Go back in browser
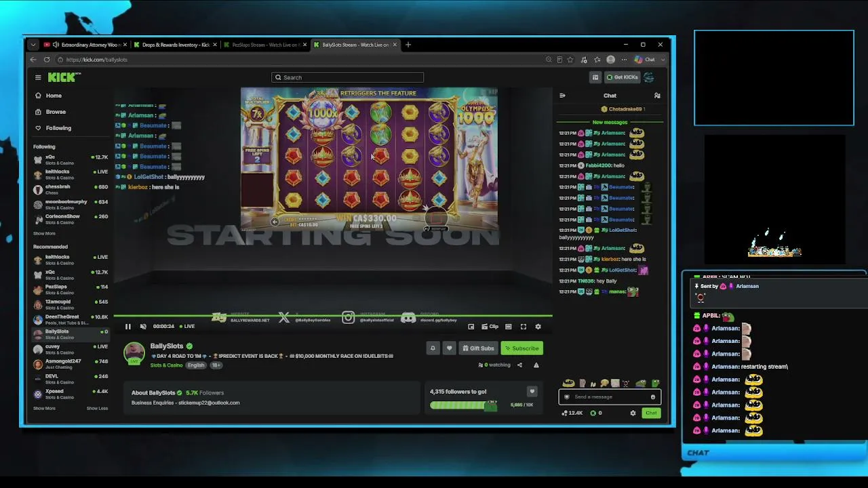Screen dimensions: 868x488 click(x=33, y=60)
